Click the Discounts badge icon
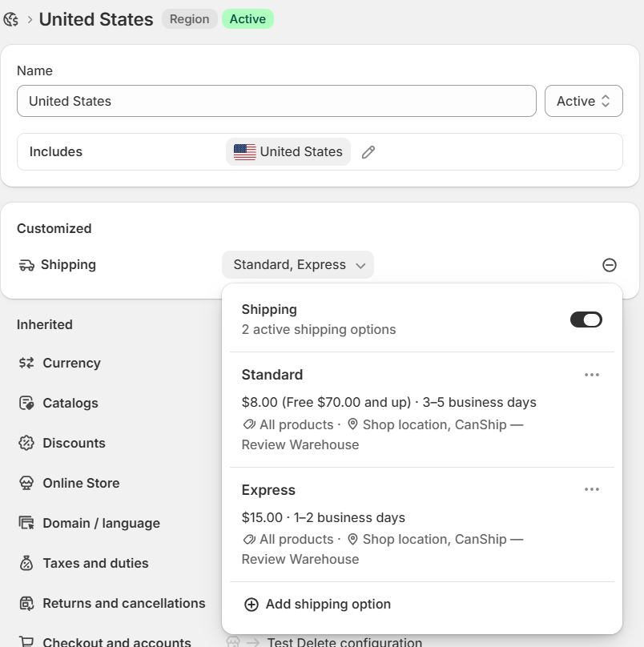 click(x=26, y=443)
